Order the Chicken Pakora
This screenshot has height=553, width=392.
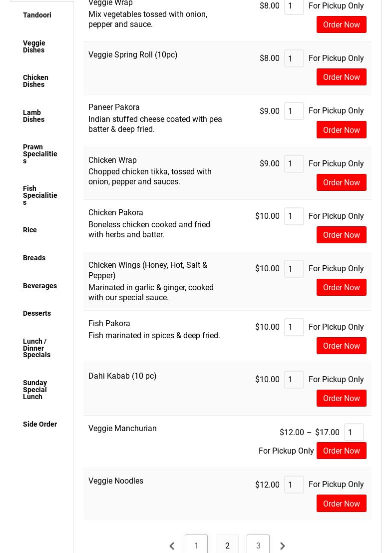pos(341,235)
